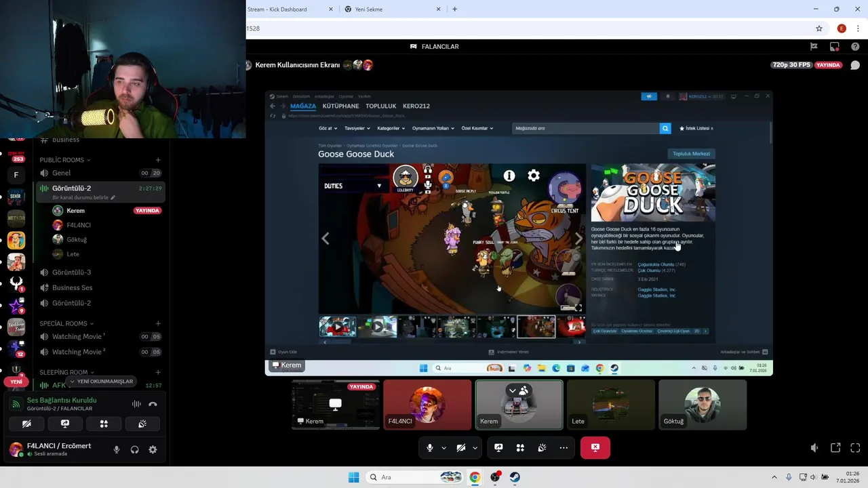The width and height of the screenshot is (868, 488).
Task: Open the threads flag icon in header
Action: point(814,47)
